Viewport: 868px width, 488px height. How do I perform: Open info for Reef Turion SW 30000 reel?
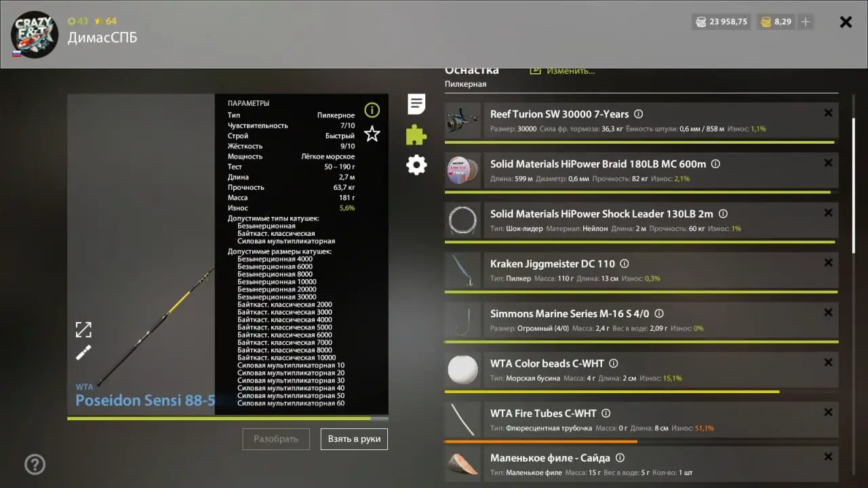638,114
